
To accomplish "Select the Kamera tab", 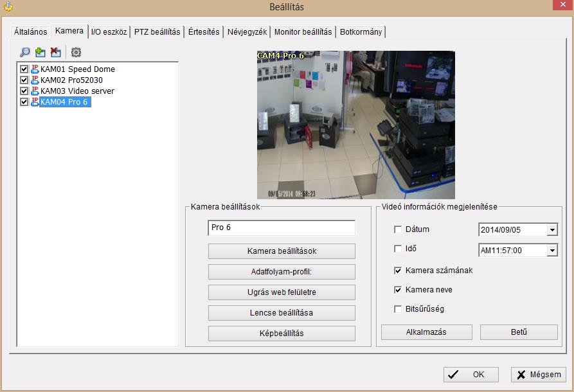I will 69,31.
